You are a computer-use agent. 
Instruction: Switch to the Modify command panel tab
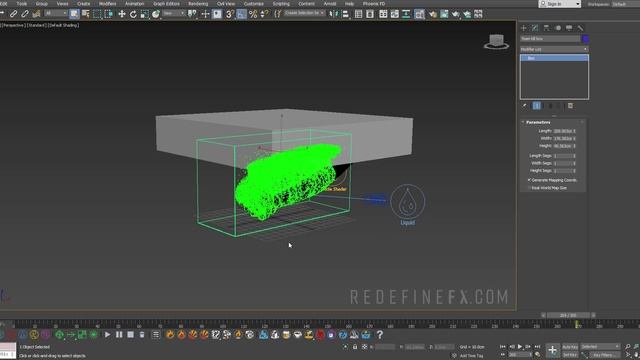coord(535,28)
